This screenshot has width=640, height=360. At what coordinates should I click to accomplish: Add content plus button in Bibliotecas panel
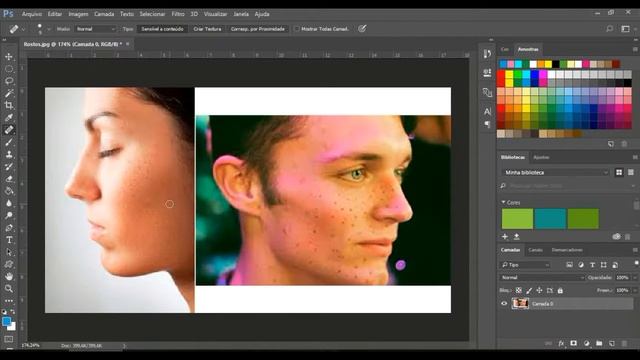(505, 236)
